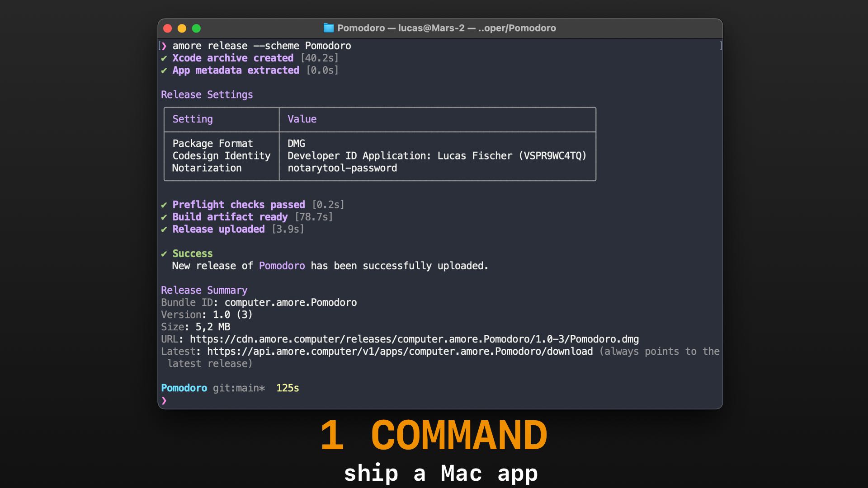Click the '(always points to the' note text
This screenshot has height=488, width=868.
click(x=660, y=351)
